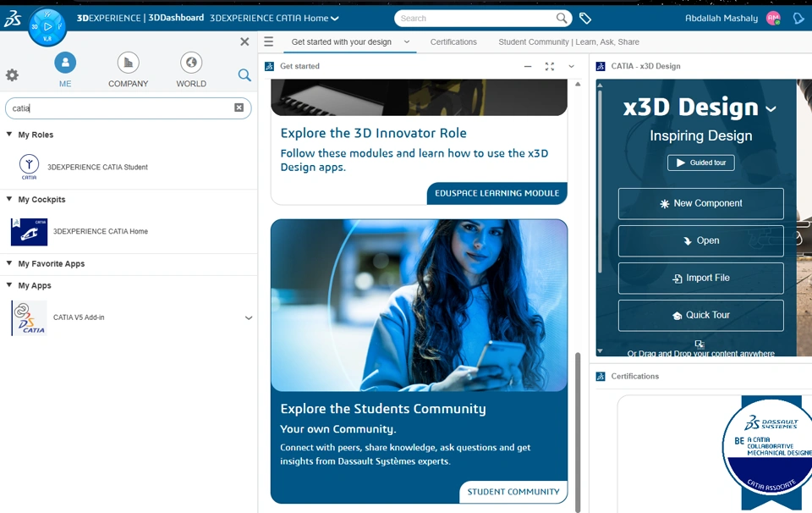Minimize the Get started widget
Image resolution: width=812 pixels, height=513 pixels.
pyautogui.click(x=528, y=66)
